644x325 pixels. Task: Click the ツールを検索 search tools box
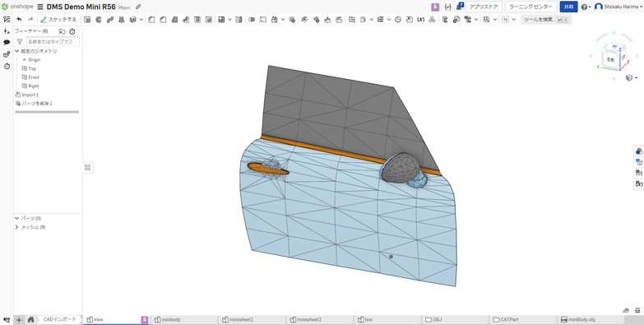(546, 19)
